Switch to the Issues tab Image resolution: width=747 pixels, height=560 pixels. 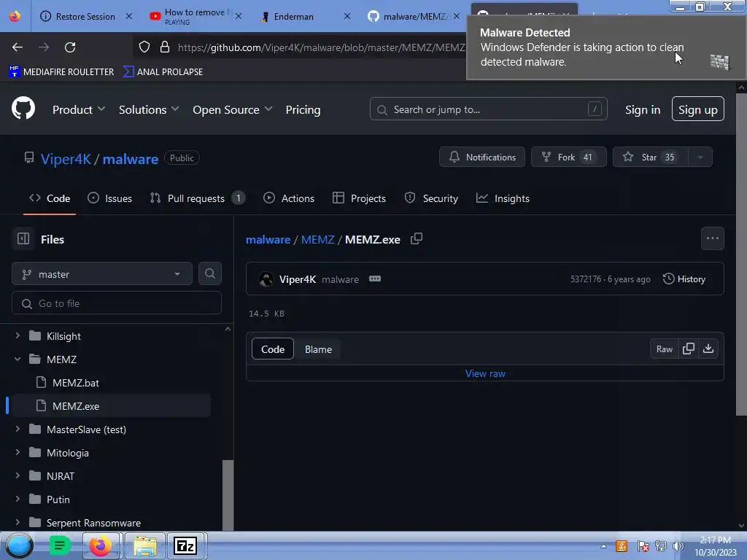click(x=109, y=198)
